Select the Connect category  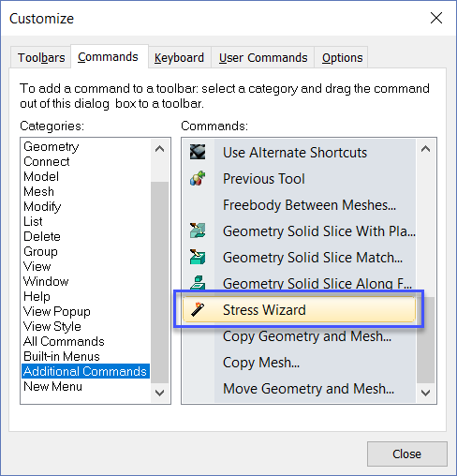pos(85,161)
